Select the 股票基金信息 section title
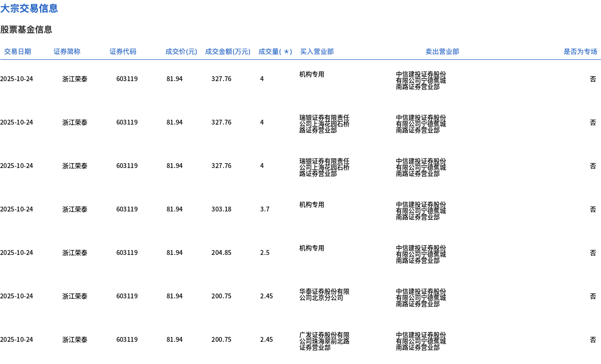 click(26, 29)
